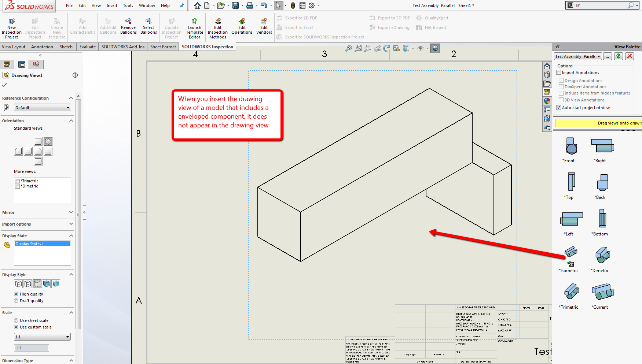Select isometric standard view orientation button
The height and width of the screenshot is (364, 642).
pyautogui.click(x=48, y=141)
